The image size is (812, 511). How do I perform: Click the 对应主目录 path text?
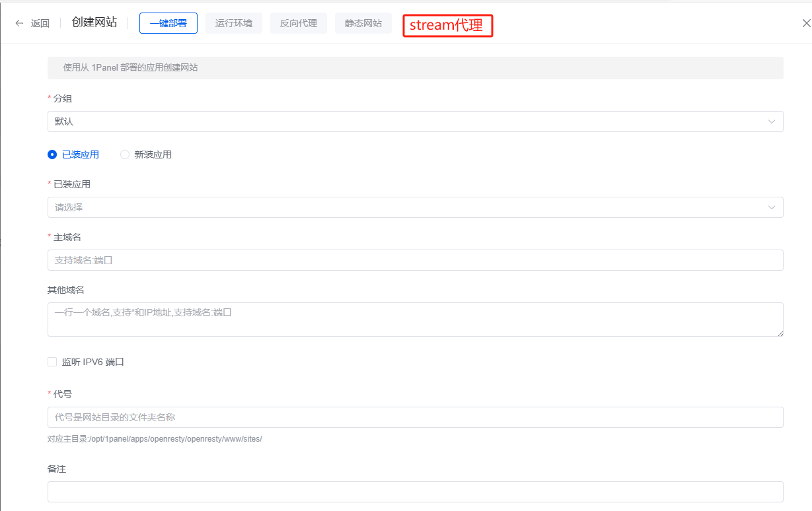pos(155,439)
